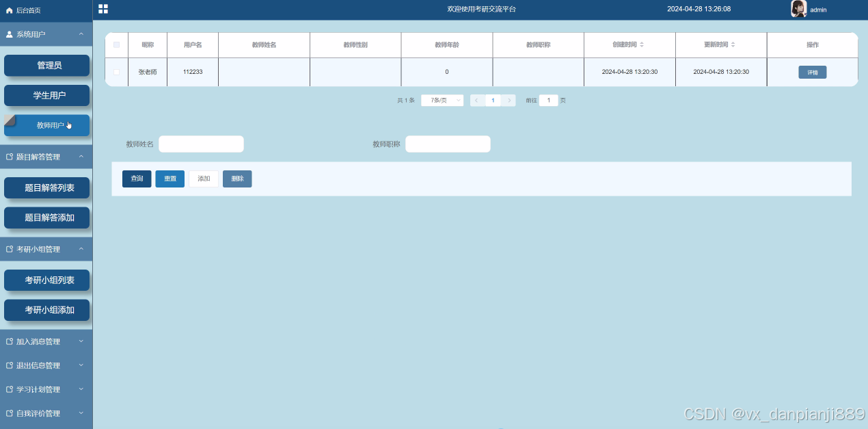Focus the 教师姓名 search input field
This screenshot has width=868, height=429.
[201, 144]
